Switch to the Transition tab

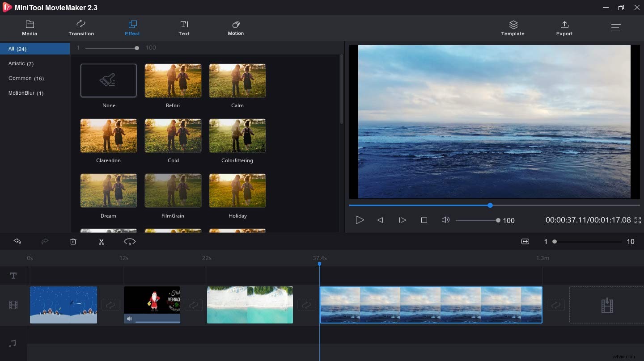(81, 28)
